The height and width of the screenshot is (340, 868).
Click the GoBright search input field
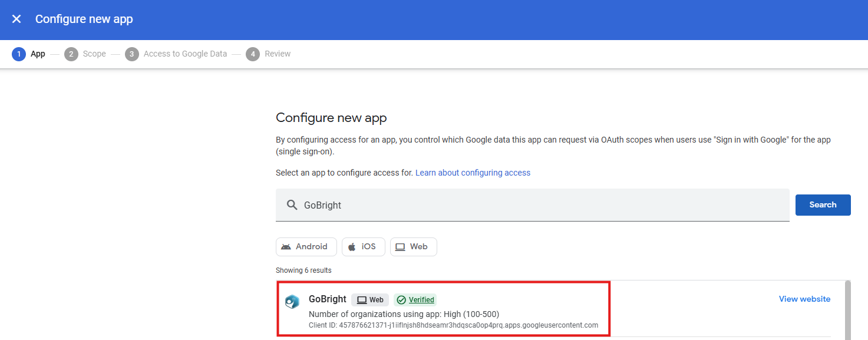click(530, 205)
